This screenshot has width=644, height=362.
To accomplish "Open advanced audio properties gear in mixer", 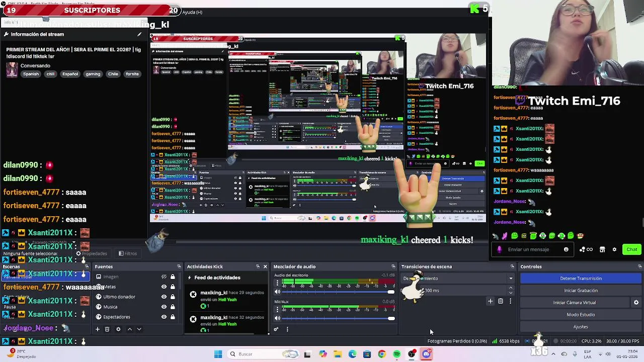I will point(276,329).
